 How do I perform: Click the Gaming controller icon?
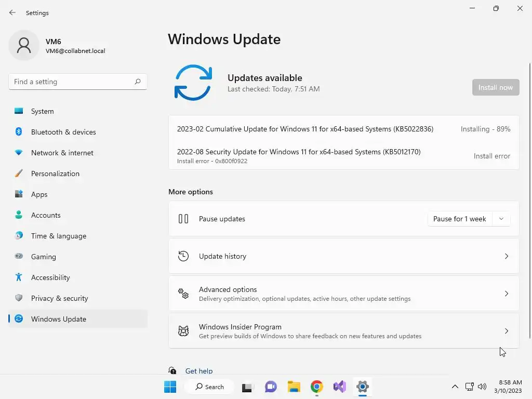click(x=19, y=256)
